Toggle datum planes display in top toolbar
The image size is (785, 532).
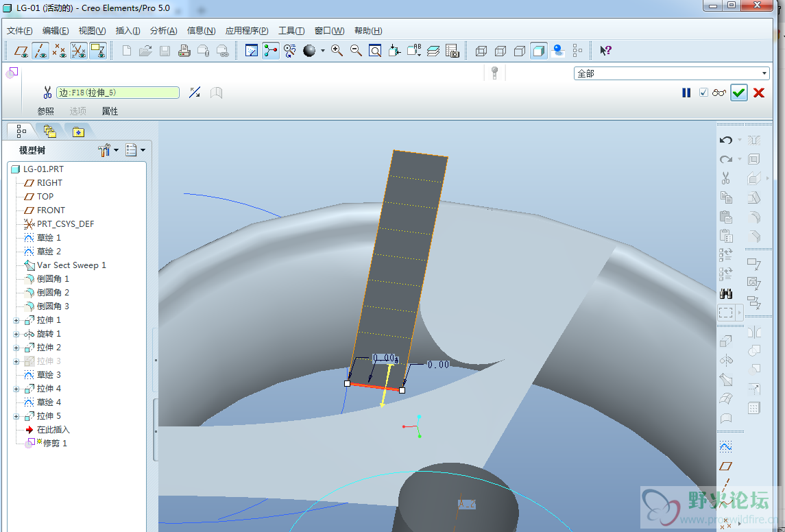click(21, 51)
